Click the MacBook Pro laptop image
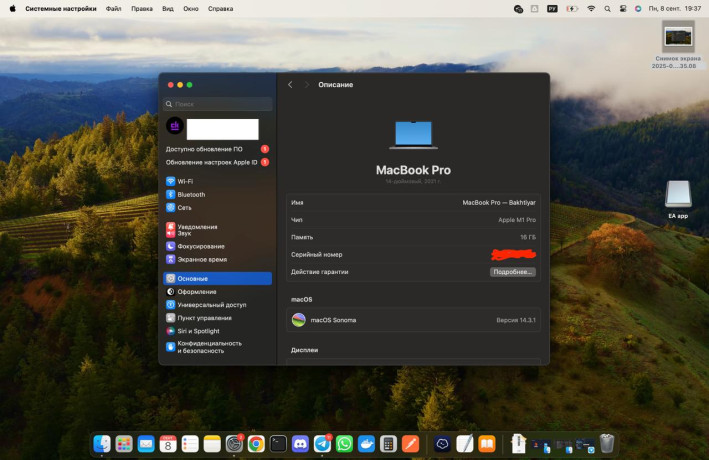Screen dimensions: 709x460 (413, 135)
